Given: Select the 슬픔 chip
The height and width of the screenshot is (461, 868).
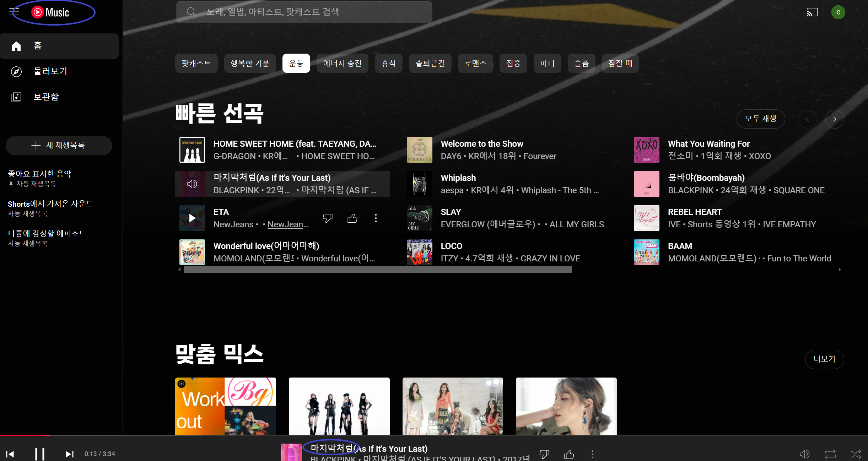Looking at the screenshot, I should [582, 63].
